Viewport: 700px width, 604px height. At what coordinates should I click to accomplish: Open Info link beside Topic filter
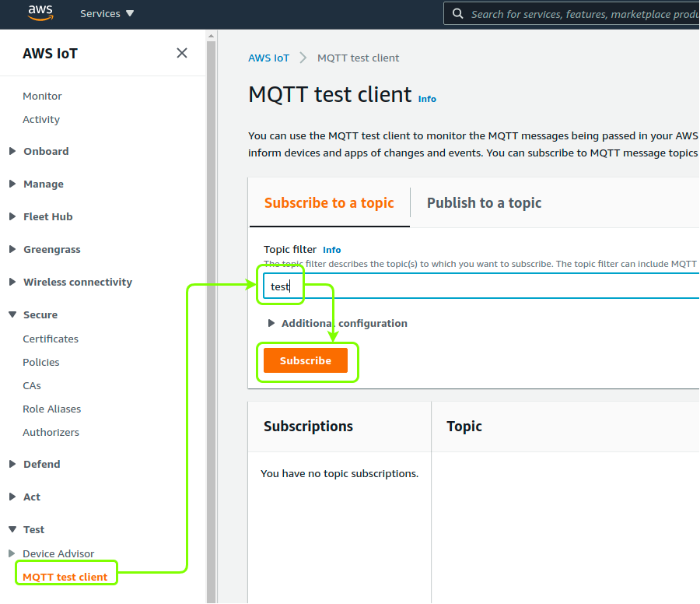331,250
